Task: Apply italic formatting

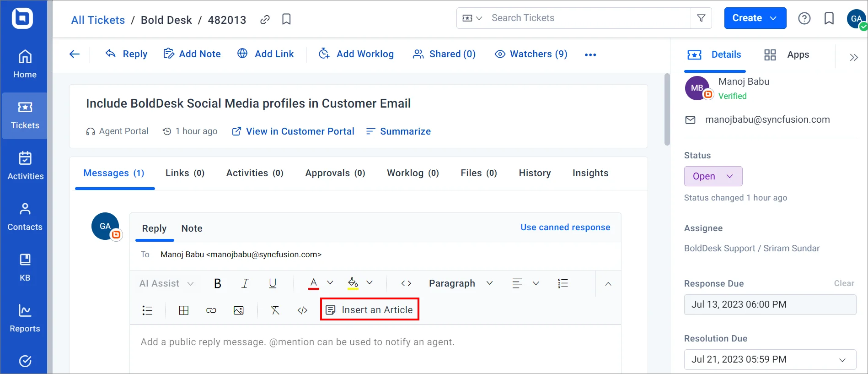Action: coord(245,284)
